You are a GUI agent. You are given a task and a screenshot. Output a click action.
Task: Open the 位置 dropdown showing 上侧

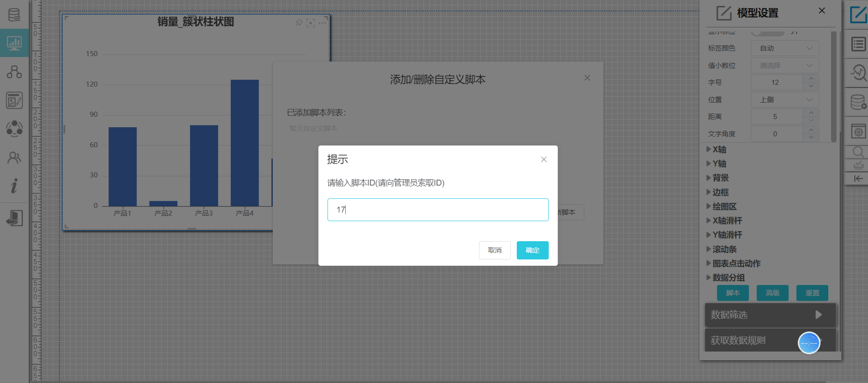785,100
